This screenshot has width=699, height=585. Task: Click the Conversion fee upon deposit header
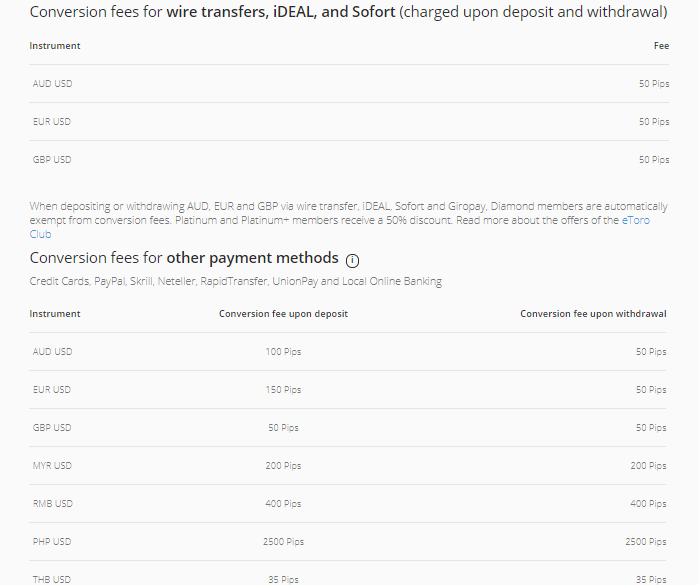283,314
